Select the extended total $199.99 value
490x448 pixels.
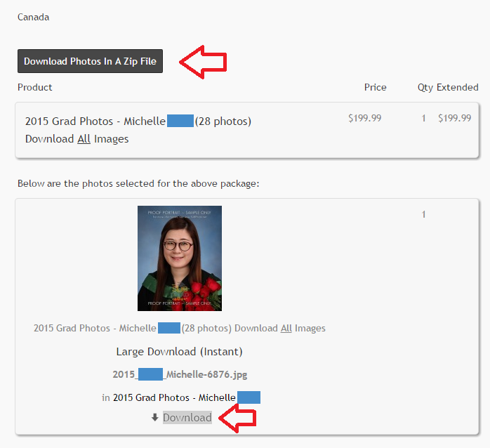point(454,118)
